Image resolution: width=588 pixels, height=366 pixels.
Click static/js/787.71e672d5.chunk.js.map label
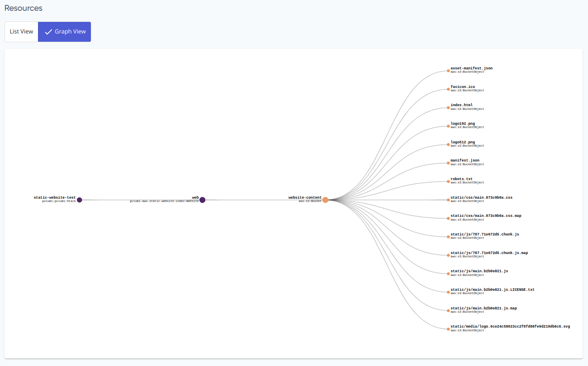click(489, 253)
